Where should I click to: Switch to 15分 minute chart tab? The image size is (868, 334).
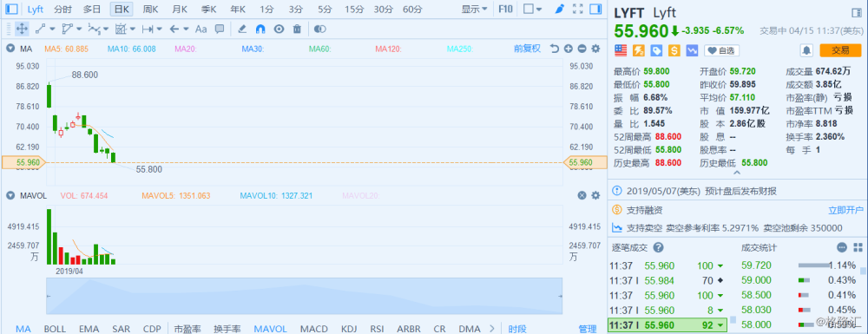pos(353,9)
